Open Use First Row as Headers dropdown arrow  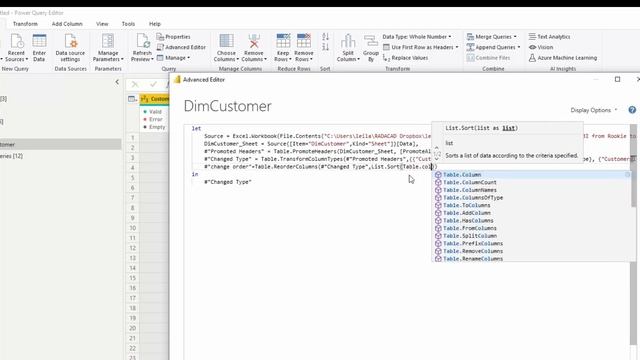[457, 47]
